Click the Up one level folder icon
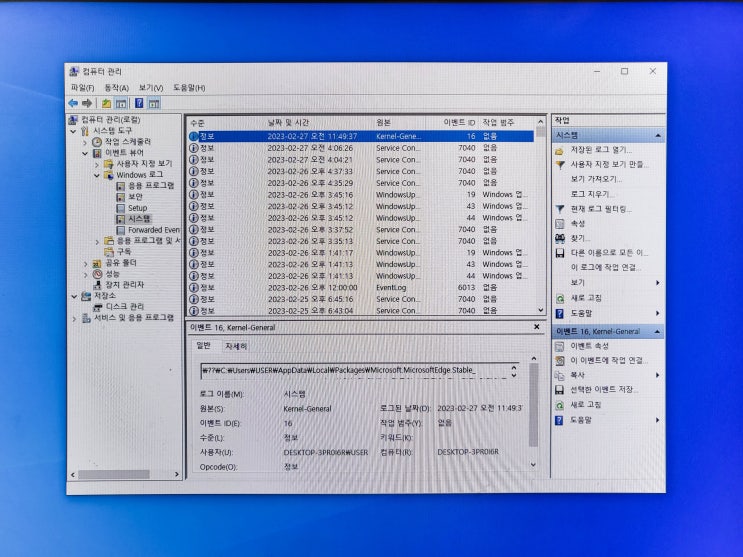This screenshot has width=743, height=557. [107, 103]
